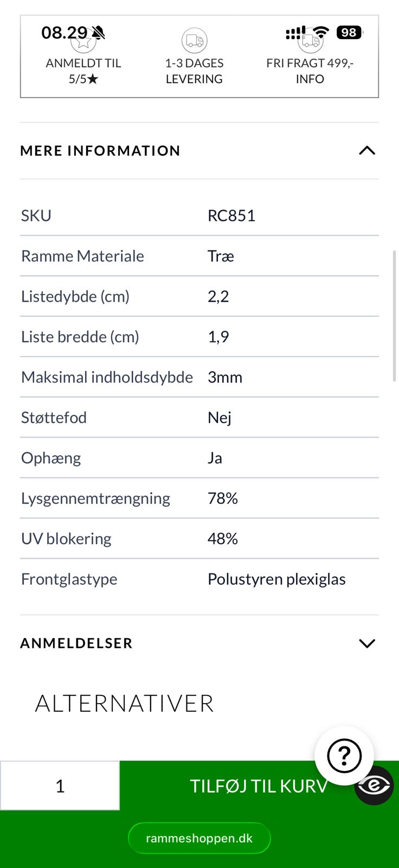
Task: Tap the Anmeldt til 5/5 rating text
Action: 83,71
